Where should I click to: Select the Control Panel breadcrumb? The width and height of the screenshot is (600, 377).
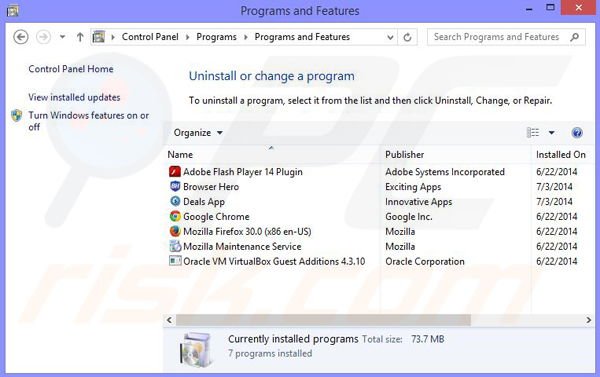point(150,37)
